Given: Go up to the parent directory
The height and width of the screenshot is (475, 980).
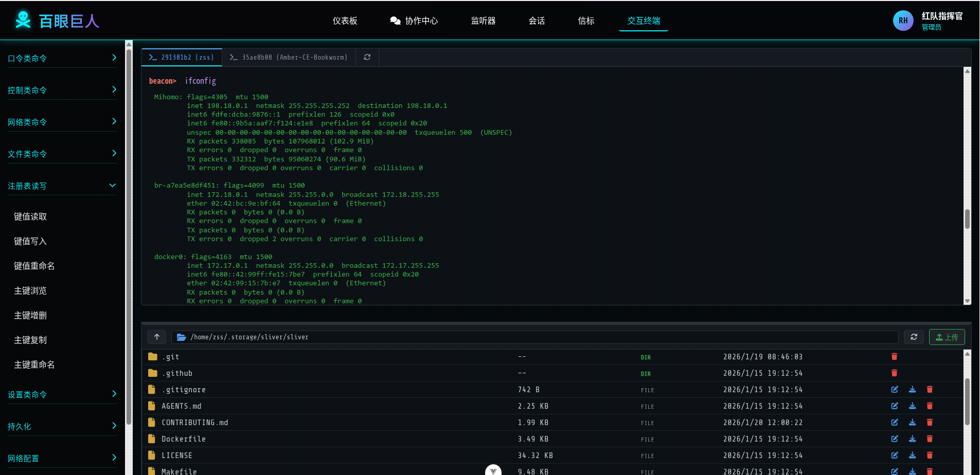Looking at the screenshot, I should pos(157,337).
